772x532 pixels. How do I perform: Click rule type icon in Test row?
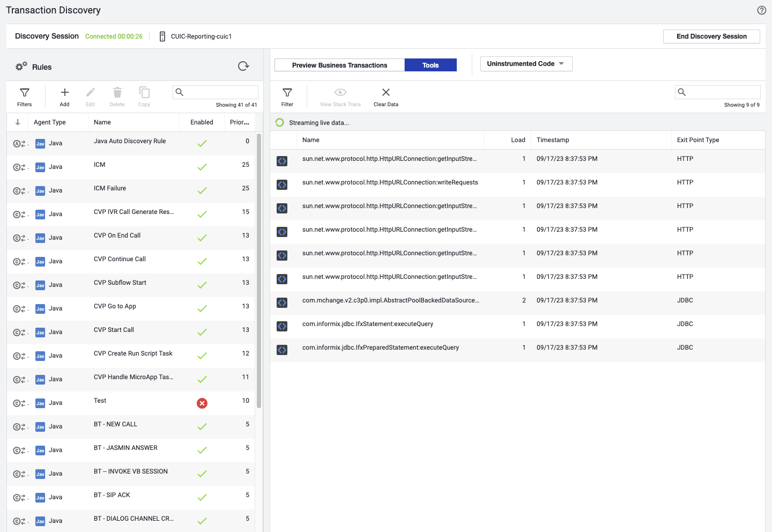(20, 403)
